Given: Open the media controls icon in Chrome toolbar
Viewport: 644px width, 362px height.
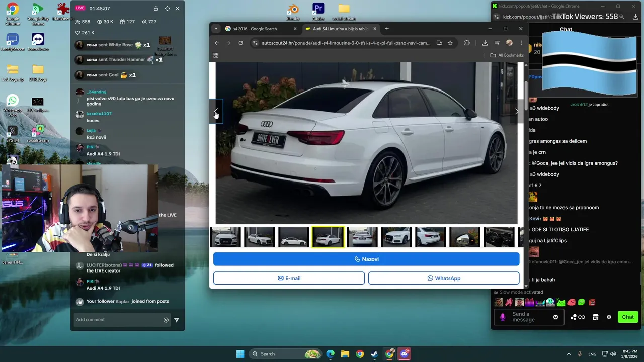Looking at the screenshot, I should click(x=497, y=43).
